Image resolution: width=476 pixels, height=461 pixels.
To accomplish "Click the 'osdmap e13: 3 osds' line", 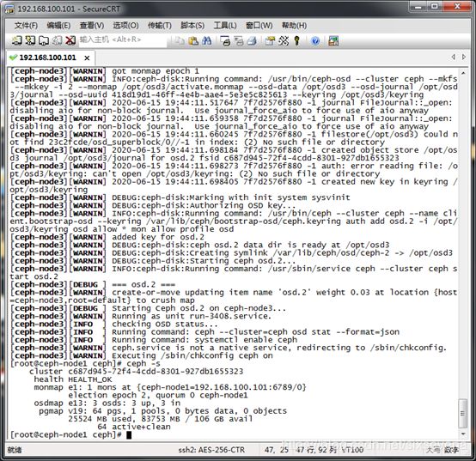I will pyautogui.click(x=107, y=403).
